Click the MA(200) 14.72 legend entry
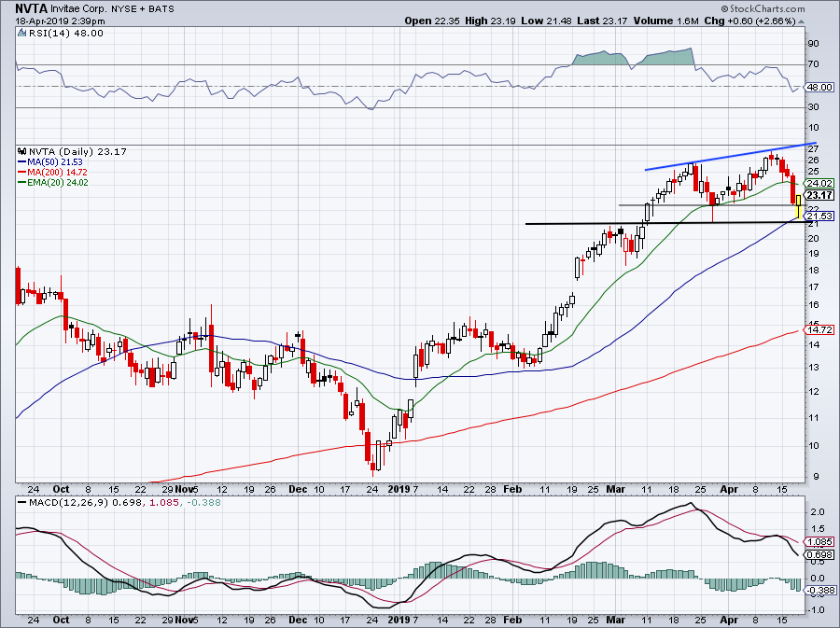 (x=52, y=172)
